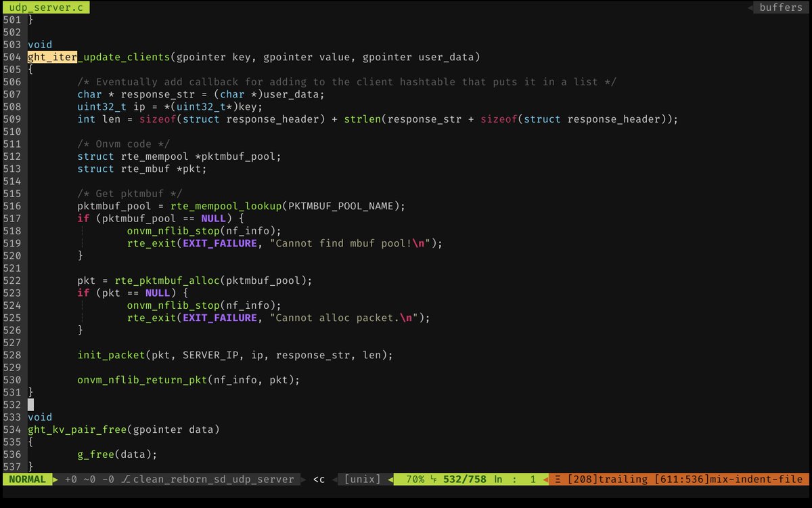Click uint32_t ip declaration on line 508

(170, 106)
